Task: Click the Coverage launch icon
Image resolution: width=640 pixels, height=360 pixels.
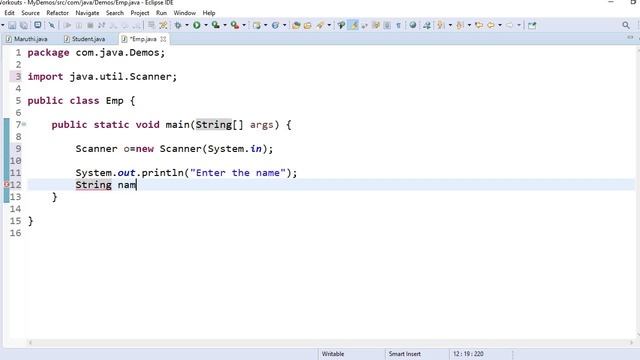Action: [x=216, y=25]
